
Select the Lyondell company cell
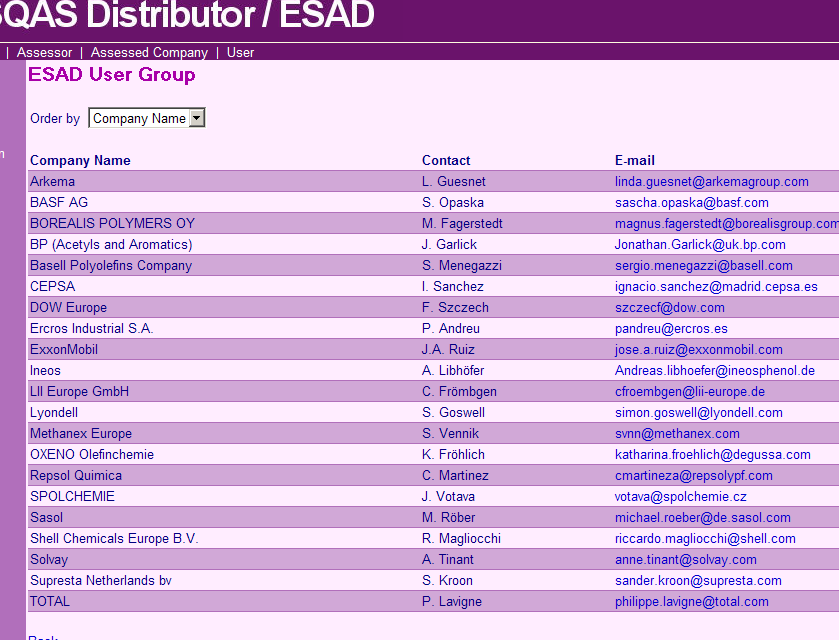click(54, 412)
